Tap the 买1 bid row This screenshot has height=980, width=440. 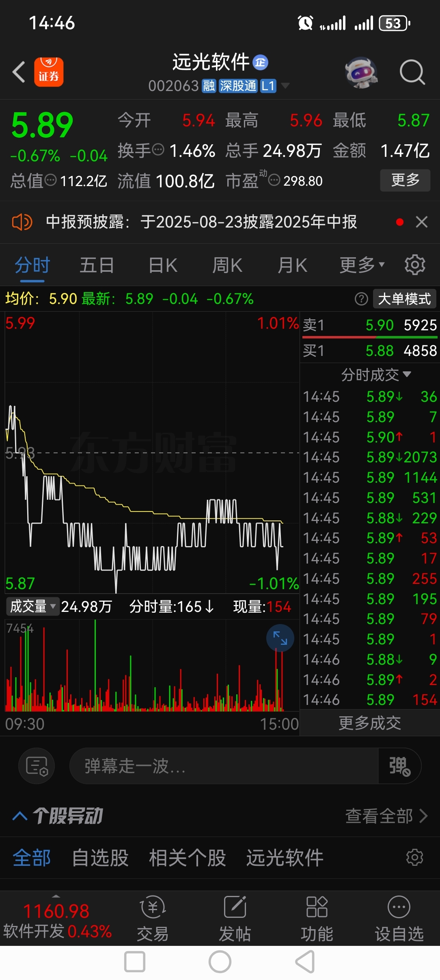tap(370, 351)
